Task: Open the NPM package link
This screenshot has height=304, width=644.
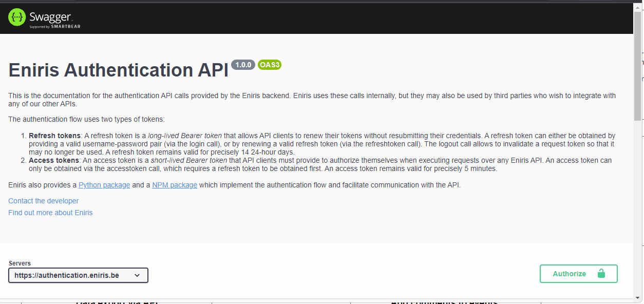Action: coord(175,185)
